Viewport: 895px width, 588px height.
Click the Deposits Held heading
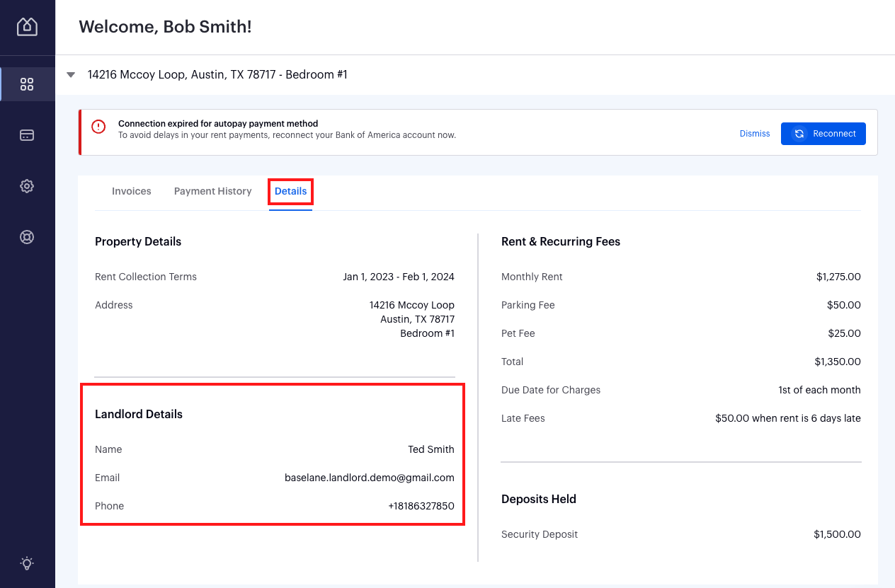[x=539, y=499]
